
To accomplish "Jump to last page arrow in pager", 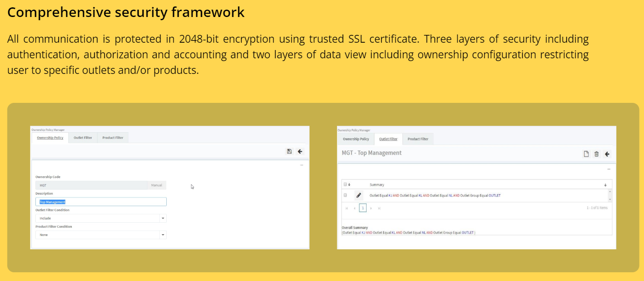I will pos(379,208).
